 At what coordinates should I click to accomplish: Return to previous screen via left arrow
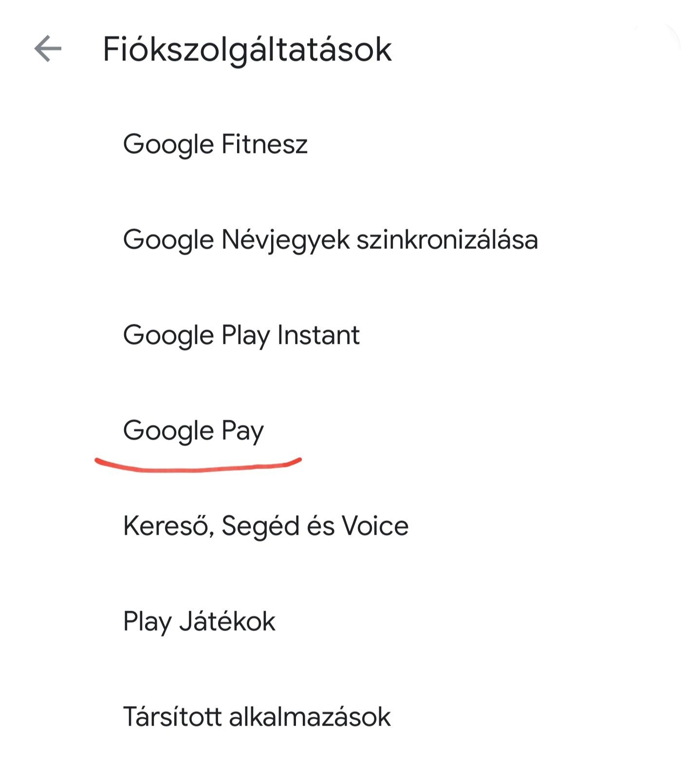(x=48, y=49)
